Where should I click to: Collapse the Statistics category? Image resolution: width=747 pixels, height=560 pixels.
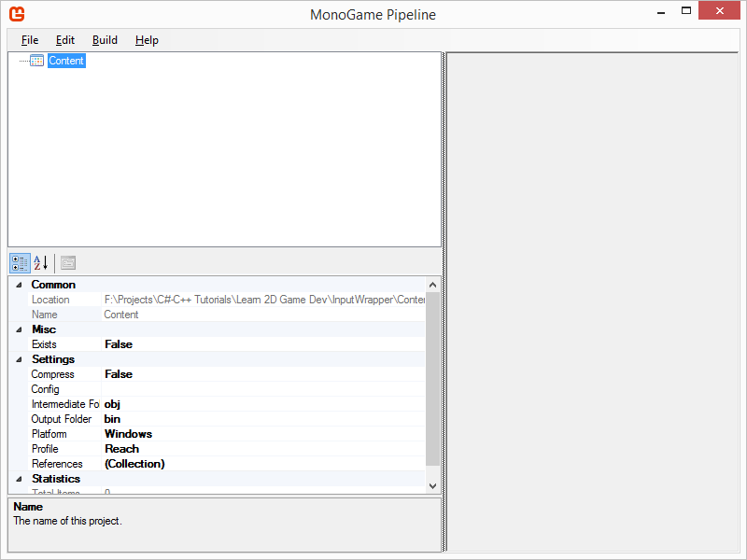point(19,479)
